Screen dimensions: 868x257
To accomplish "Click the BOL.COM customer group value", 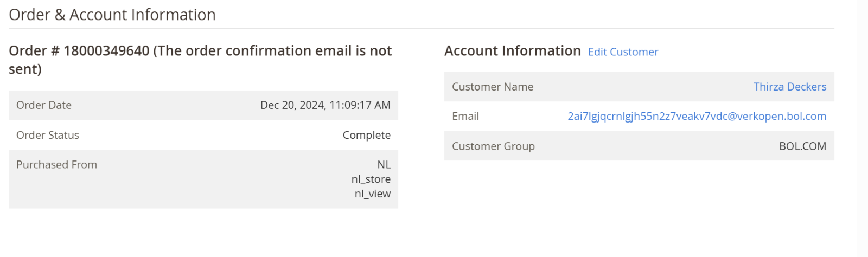I will 802,146.
